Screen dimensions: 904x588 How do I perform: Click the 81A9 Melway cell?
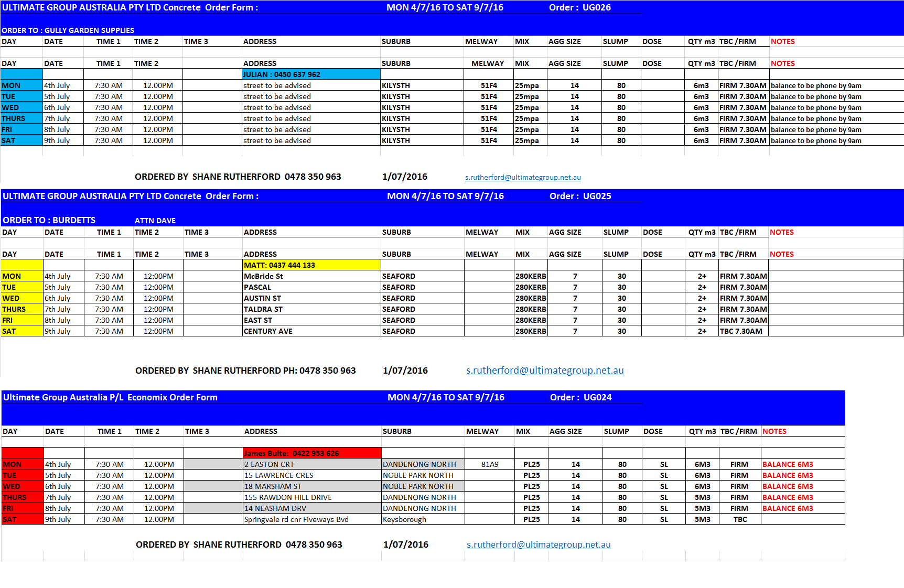pos(489,464)
